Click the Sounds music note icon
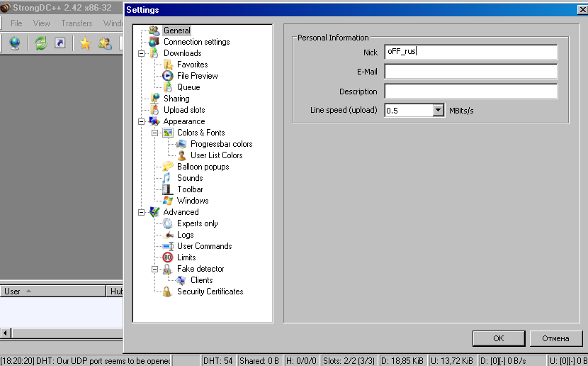The height and width of the screenshot is (366, 588). 167,178
